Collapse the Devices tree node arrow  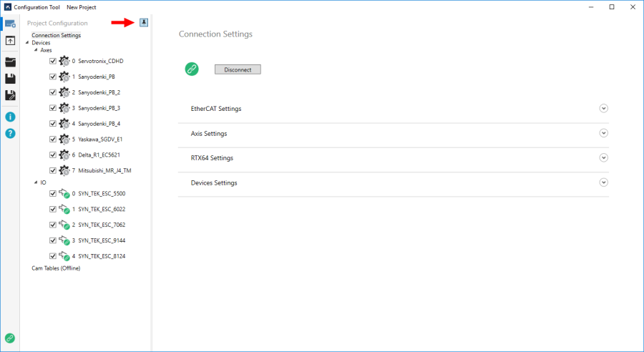(x=27, y=42)
